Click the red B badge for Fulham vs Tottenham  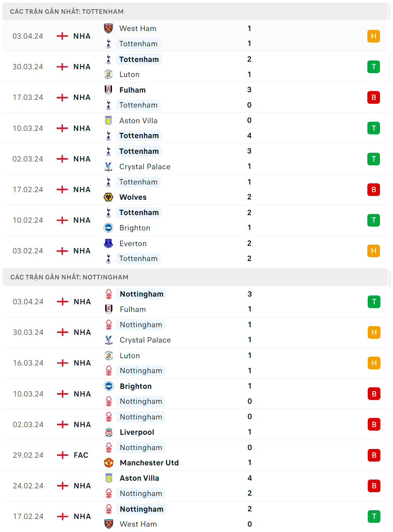click(x=373, y=97)
